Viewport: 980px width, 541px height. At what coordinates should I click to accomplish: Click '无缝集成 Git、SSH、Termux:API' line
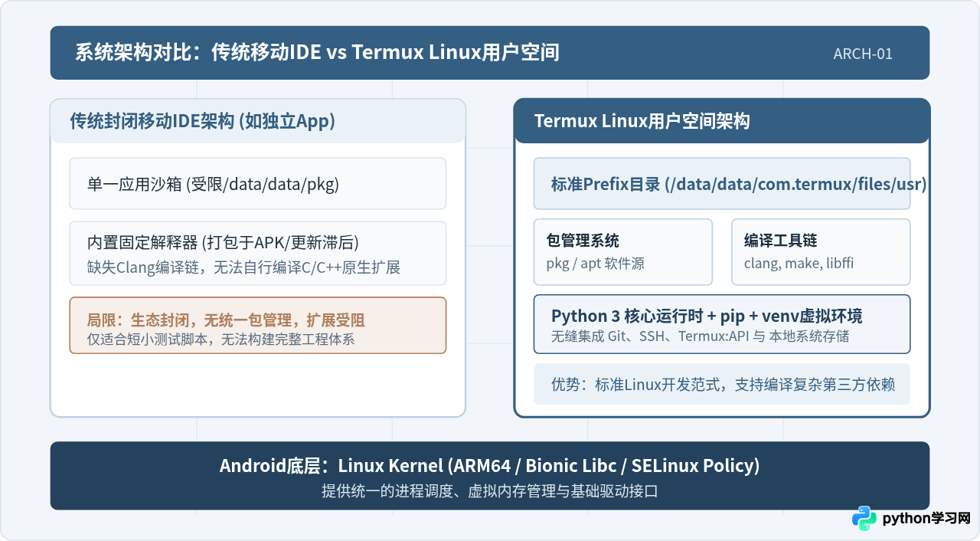700,336
